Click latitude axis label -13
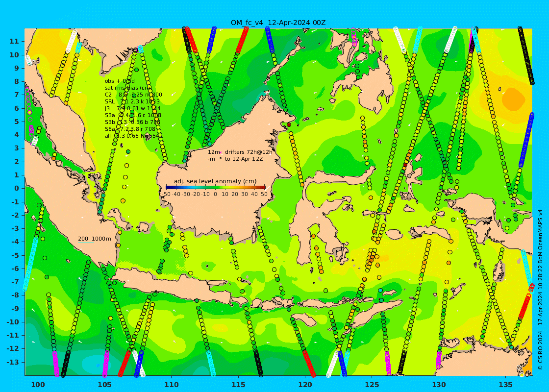This screenshot has width=549, height=392. [13, 362]
